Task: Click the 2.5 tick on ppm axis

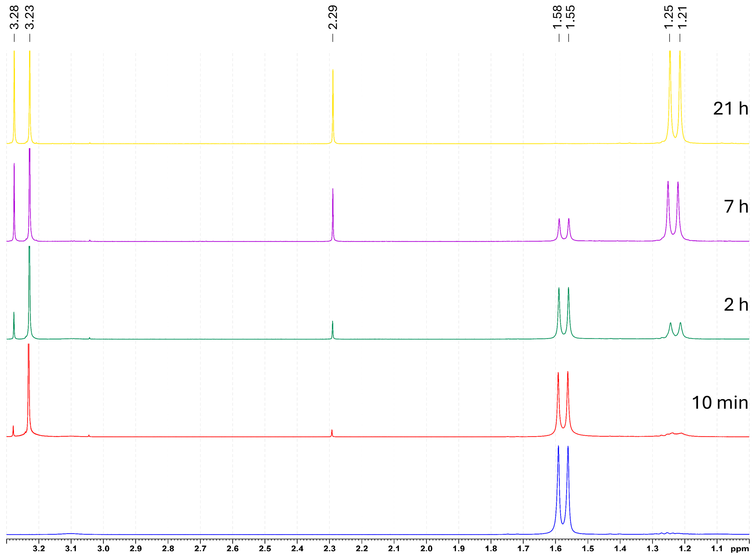Action: (x=265, y=549)
